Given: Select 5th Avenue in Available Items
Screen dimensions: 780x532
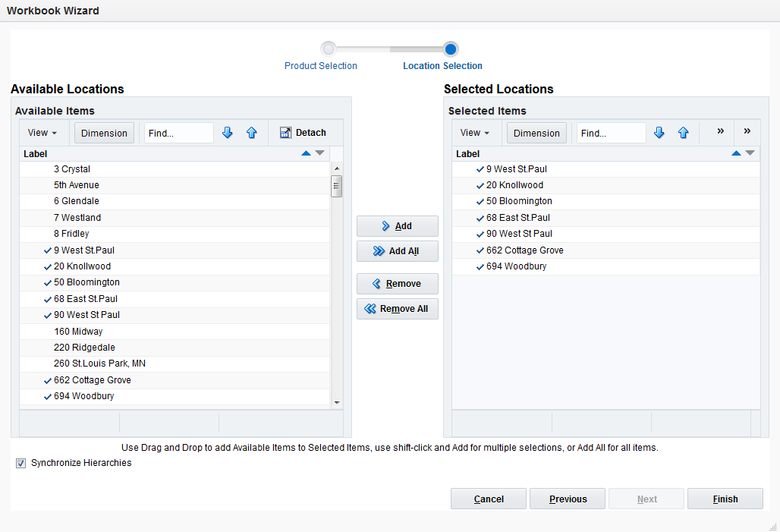Looking at the screenshot, I should click(x=175, y=185).
